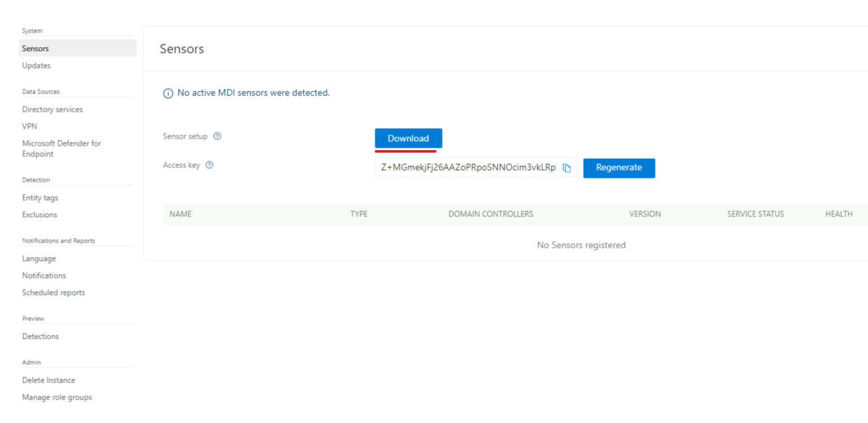Viewport: 868px width, 423px height.
Task: Open the Access key help tooltip
Action: click(209, 165)
